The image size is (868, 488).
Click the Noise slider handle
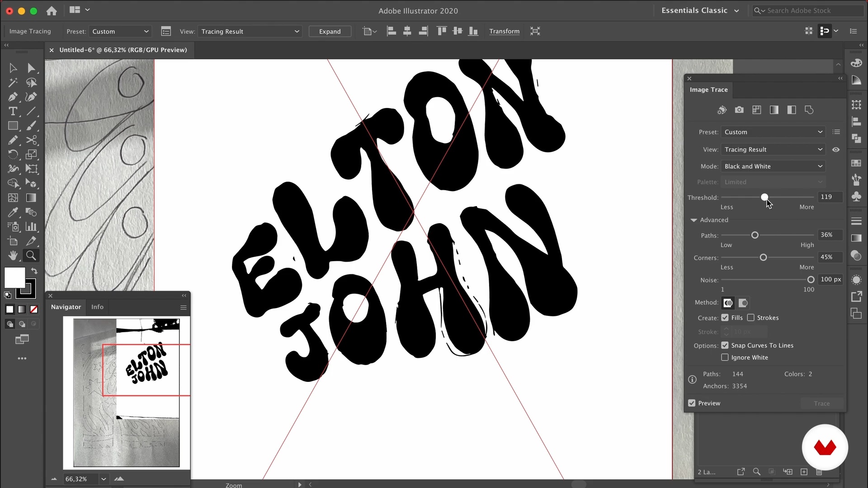click(811, 280)
